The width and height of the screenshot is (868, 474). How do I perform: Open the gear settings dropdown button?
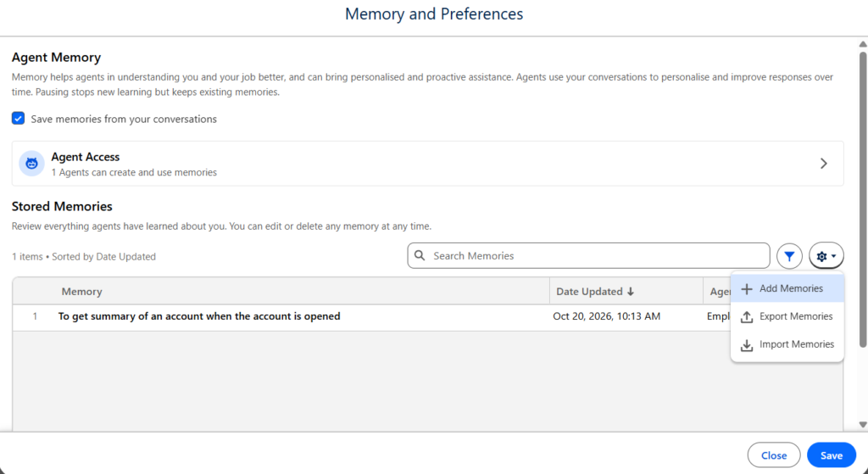826,256
